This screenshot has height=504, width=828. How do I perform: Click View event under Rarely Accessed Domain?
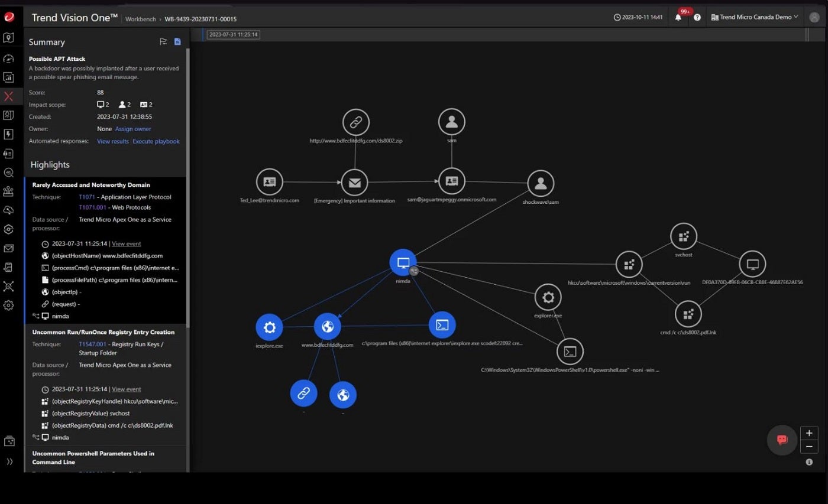[127, 243]
